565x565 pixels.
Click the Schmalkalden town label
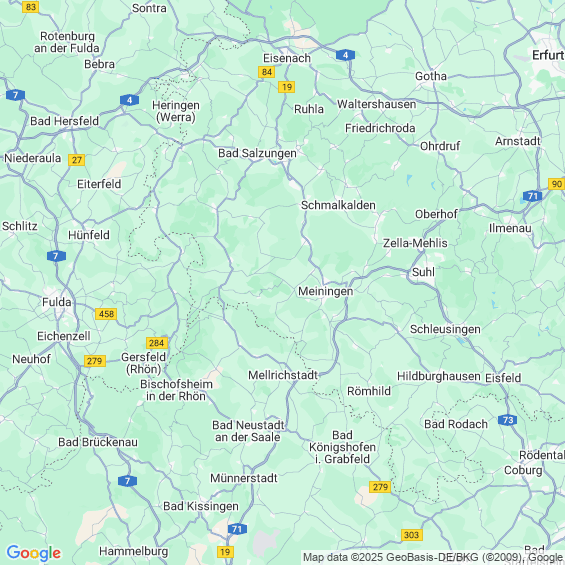click(338, 205)
